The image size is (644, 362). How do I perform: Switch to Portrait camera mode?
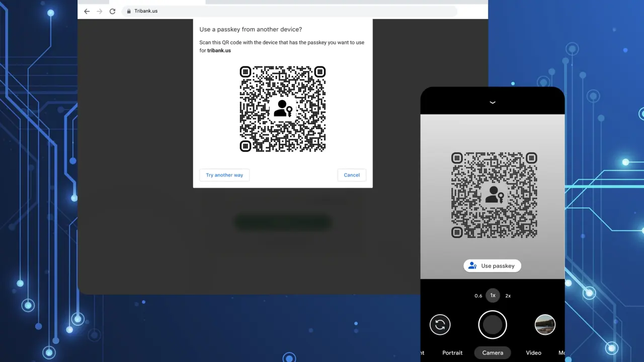(452, 352)
